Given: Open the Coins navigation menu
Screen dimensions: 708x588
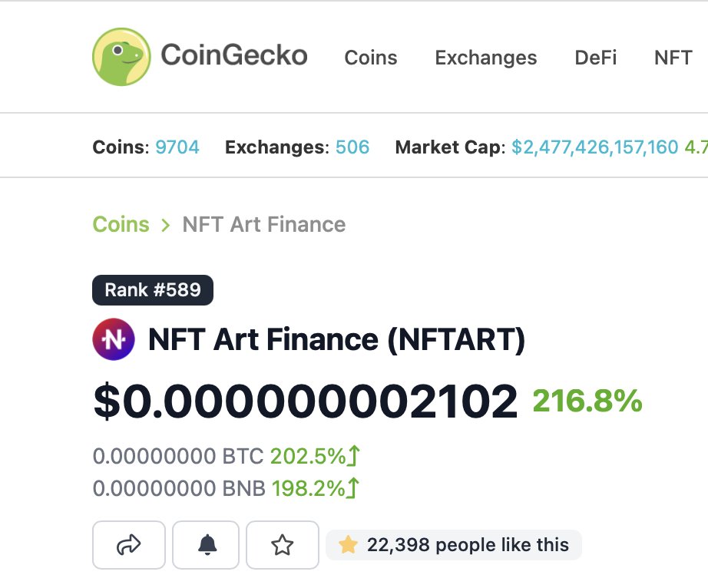Looking at the screenshot, I should pyautogui.click(x=371, y=58).
